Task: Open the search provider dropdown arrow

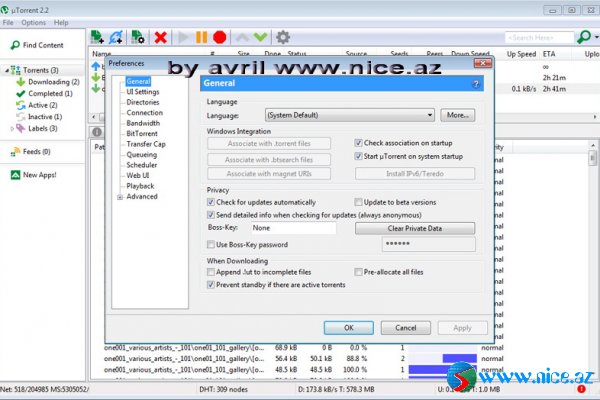Action: [x=597, y=37]
